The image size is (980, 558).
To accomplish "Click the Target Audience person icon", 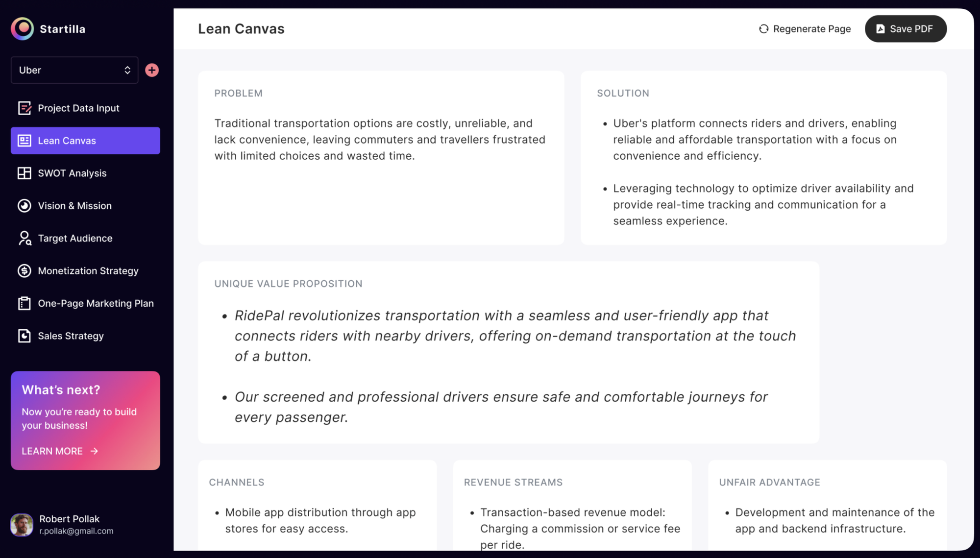I will [x=24, y=239].
